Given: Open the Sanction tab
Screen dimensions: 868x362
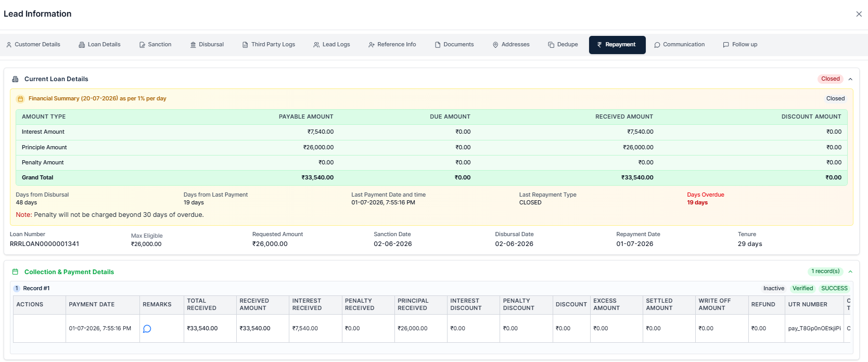Looking at the screenshot, I should click(x=155, y=45).
